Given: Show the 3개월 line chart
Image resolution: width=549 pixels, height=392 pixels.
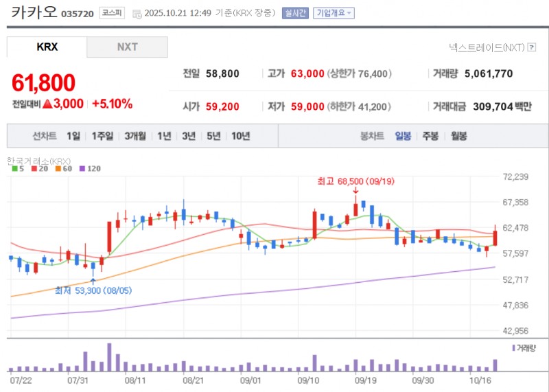Looking at the screenshot, I should point(135,136).
